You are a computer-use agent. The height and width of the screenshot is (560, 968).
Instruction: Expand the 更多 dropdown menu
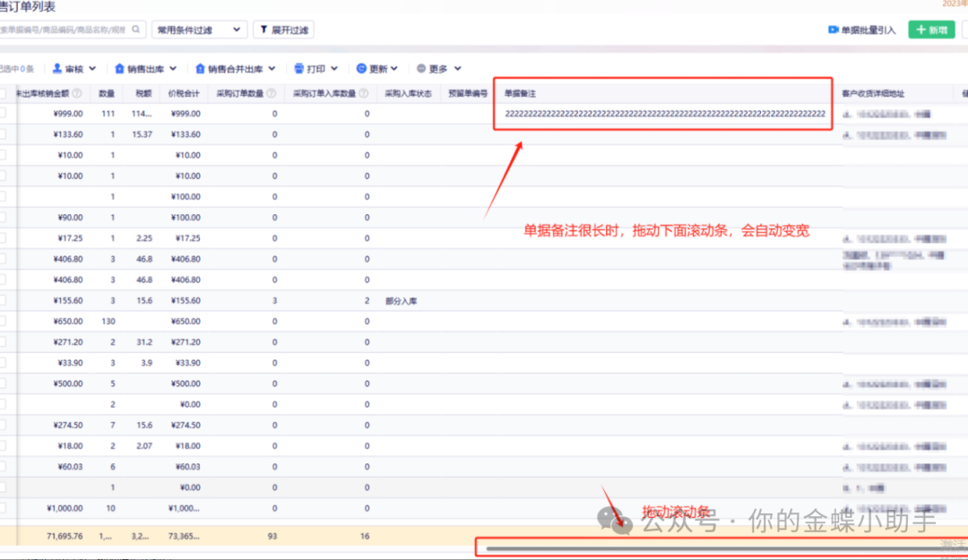[x=458, y=68]
